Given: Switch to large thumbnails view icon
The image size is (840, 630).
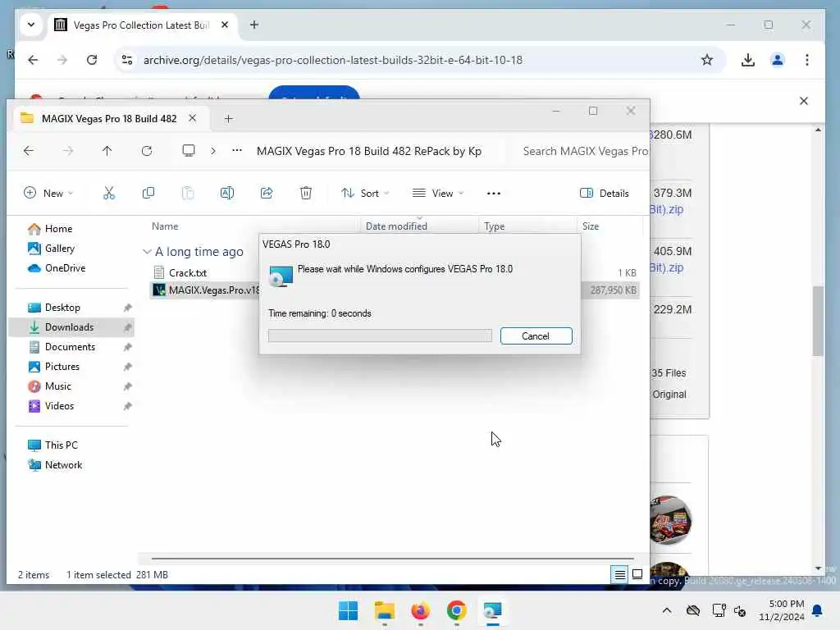Looking at the screenshot, I should click(637, 575).
